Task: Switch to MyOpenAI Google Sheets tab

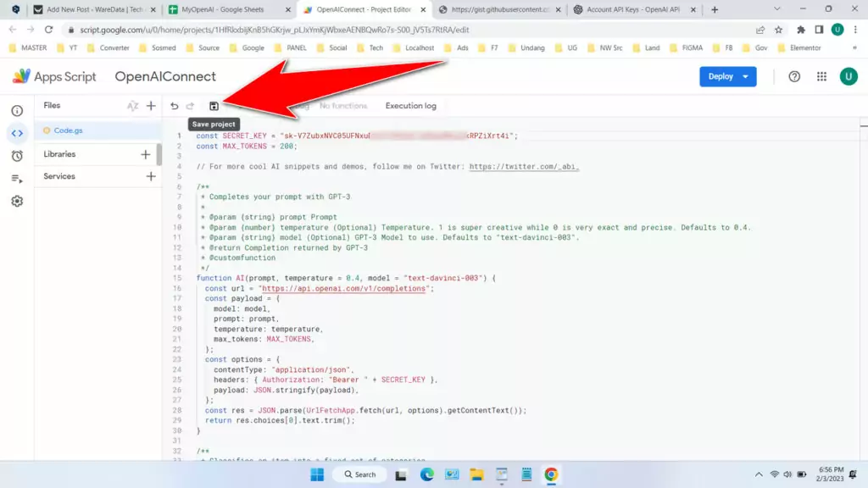Action: point(229,9)
